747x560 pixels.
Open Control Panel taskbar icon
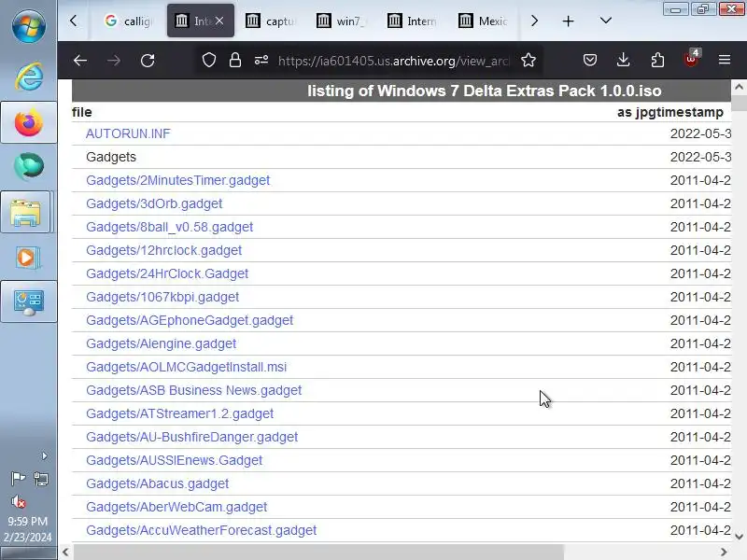pos(29,301)
